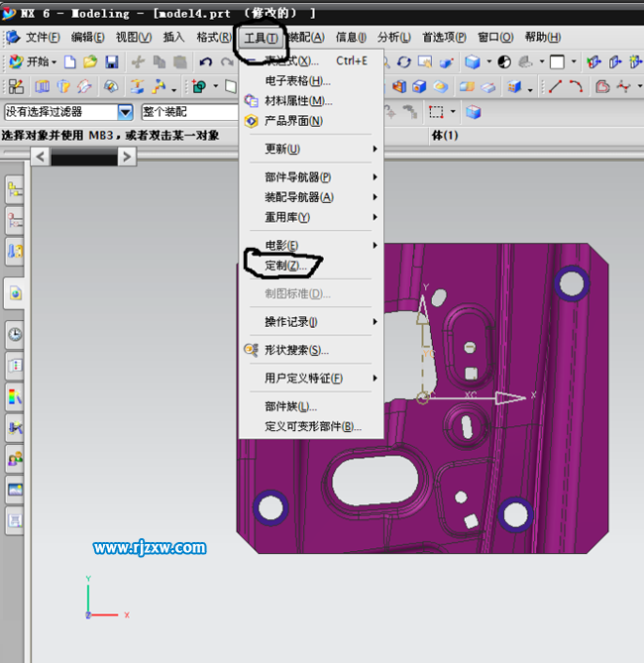644x663 pixels.
Task: Click the Revolve icon in the feature toolbar
Action: pyautogui.click(x=63, y=86)
